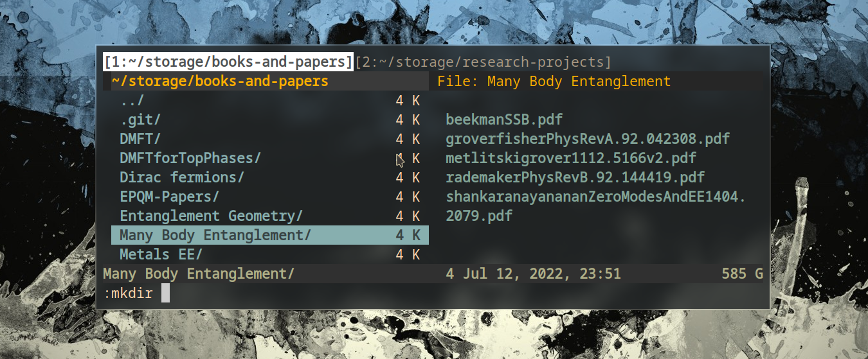Select the books-and-papers tab

(228, 62)
